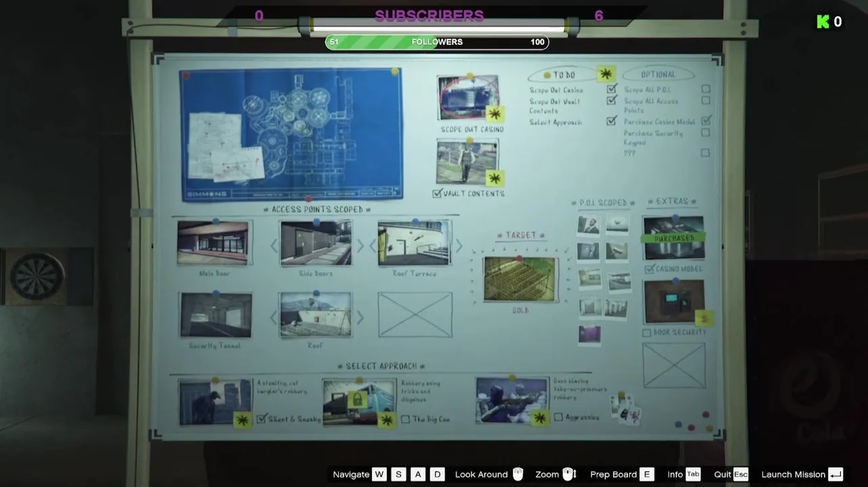Viewport: 868px width, 487px height.
Task: Select the Info prompt label
Action: [x=675, y=474]
